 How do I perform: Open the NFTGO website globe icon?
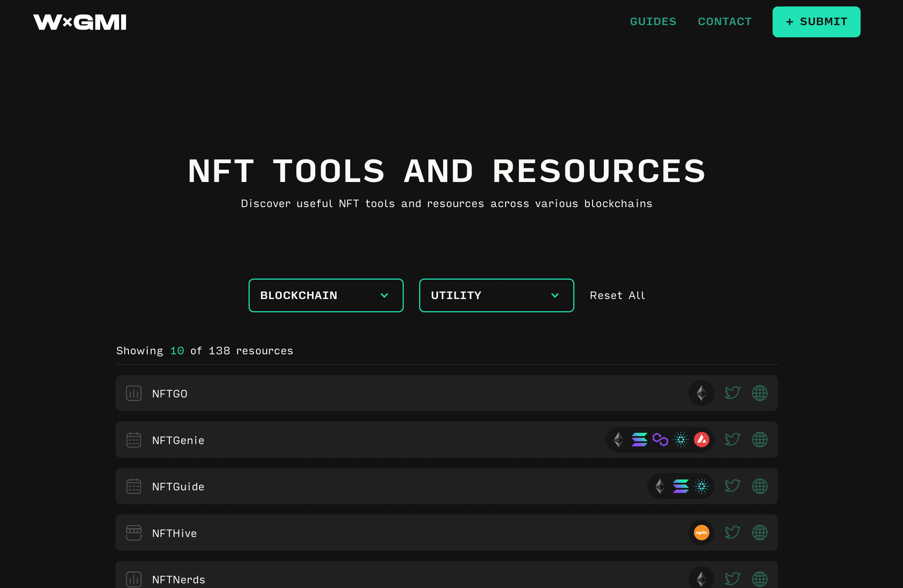coord(760,393)
